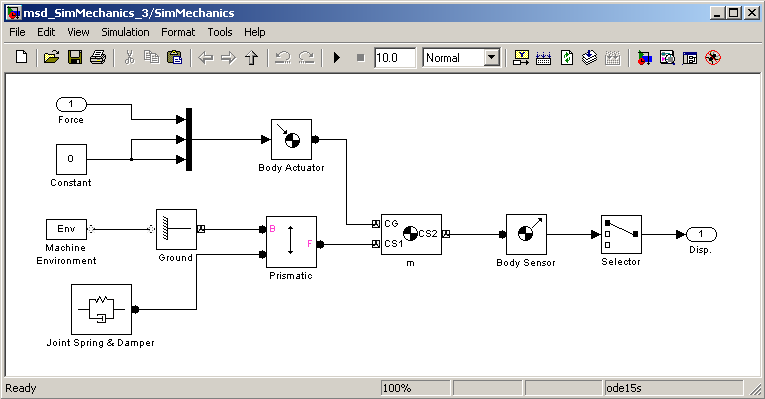Save the model using the floppy disk icon
The height and width of the screenshot is (399, 765).
[x=75, y=58]
